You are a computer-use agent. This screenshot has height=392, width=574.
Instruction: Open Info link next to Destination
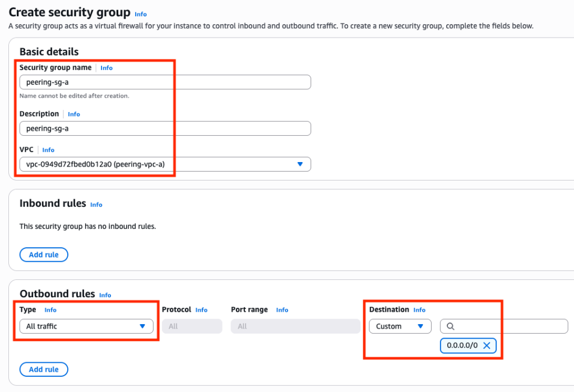[419, 310]
